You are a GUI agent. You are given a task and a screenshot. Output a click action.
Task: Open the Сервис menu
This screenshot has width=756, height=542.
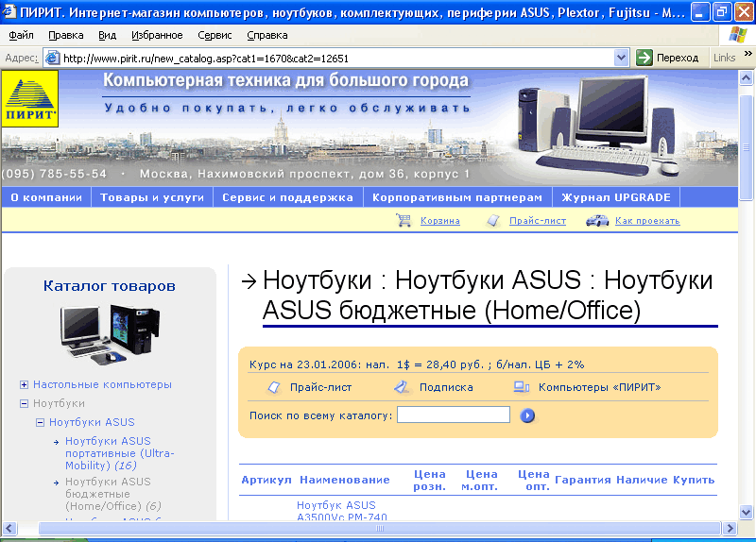[215, 35]
